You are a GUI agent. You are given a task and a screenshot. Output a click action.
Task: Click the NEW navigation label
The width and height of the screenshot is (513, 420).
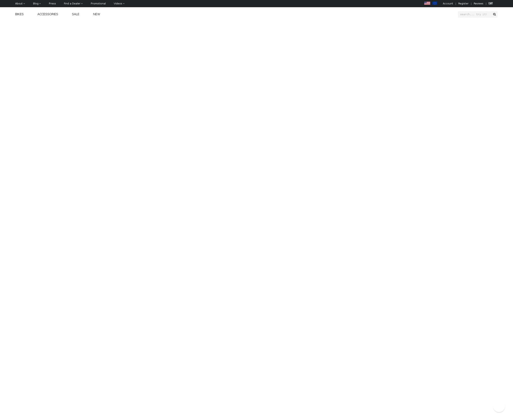coord(96,14)
